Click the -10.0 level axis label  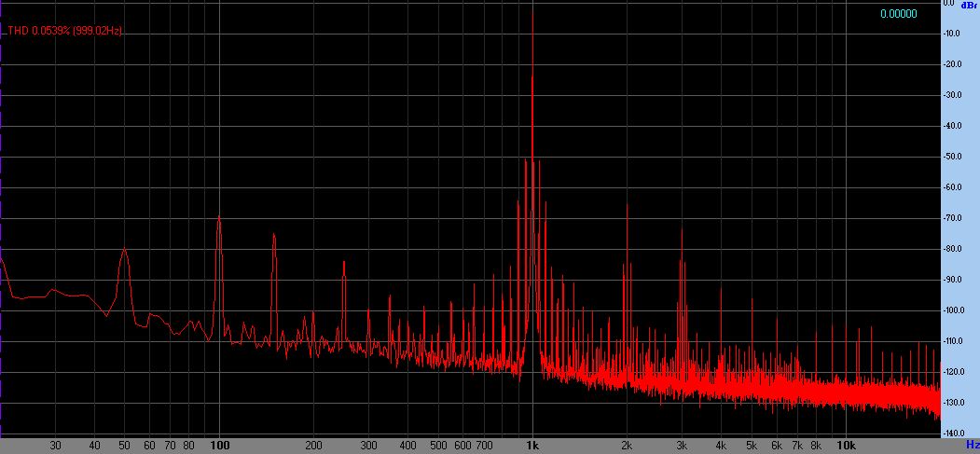(x=950, y=34)
